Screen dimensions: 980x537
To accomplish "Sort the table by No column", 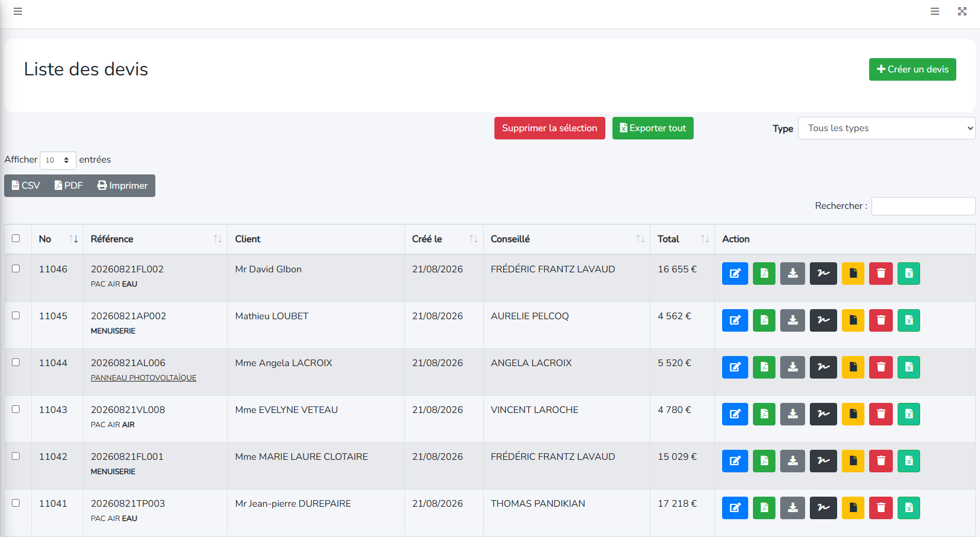I will 57,239.
